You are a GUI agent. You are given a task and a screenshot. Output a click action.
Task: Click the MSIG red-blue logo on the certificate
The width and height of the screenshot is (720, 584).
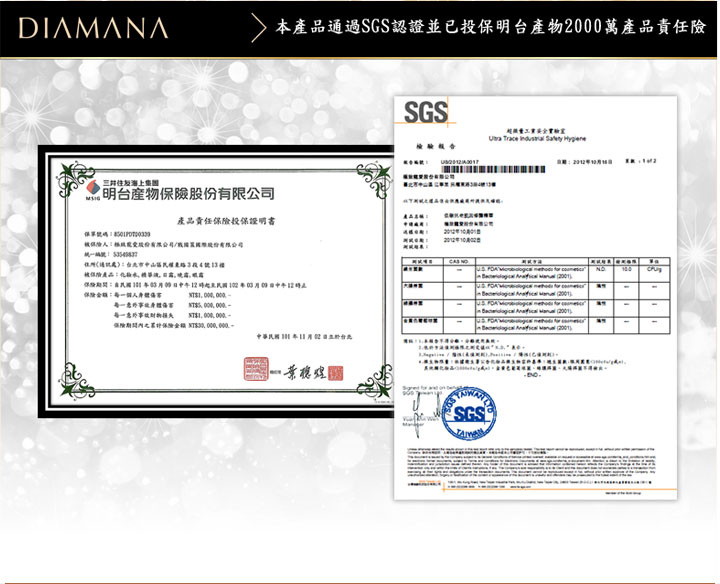[93, 188]
